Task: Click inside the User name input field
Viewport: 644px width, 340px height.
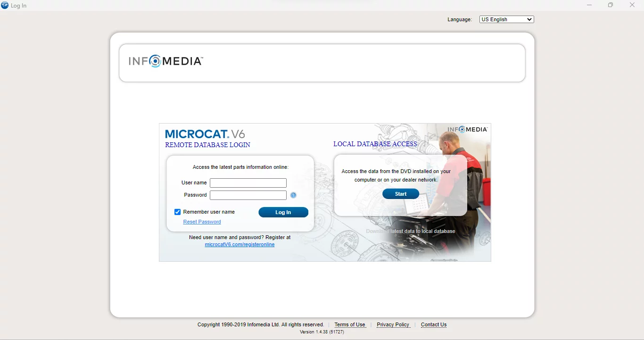Action: pyautogui.click(x=248, y=182)
